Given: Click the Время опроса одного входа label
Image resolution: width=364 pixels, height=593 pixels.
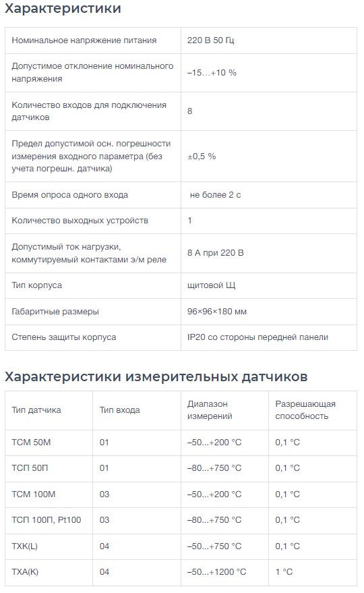Looking at the screenshot, I should (70, 195).
